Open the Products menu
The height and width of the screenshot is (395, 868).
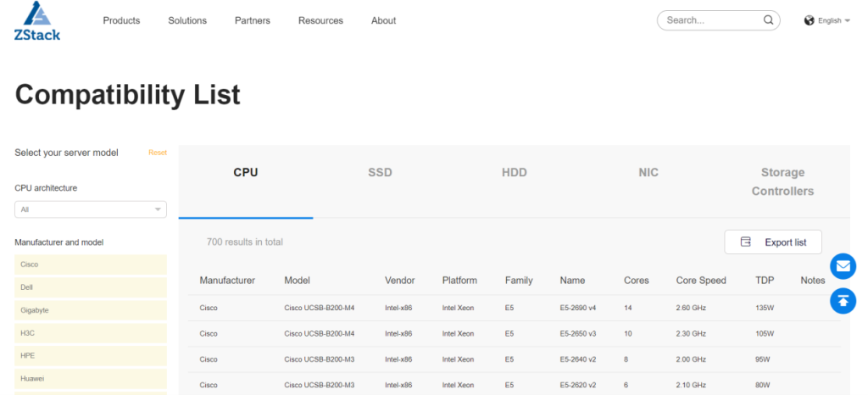121,20
